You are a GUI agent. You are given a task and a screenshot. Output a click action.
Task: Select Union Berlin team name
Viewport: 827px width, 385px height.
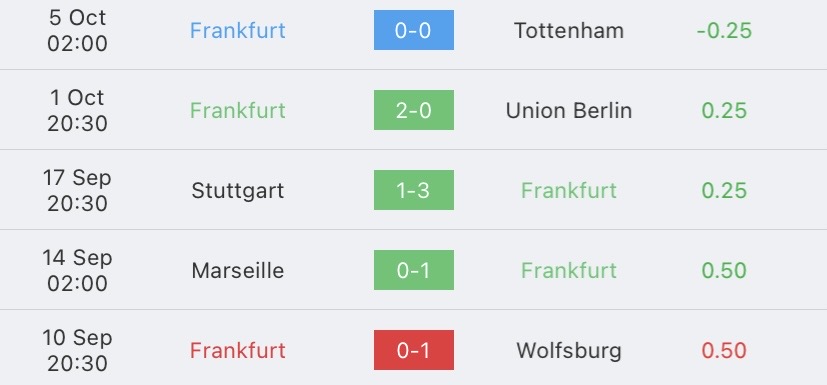tap(569, 110)
